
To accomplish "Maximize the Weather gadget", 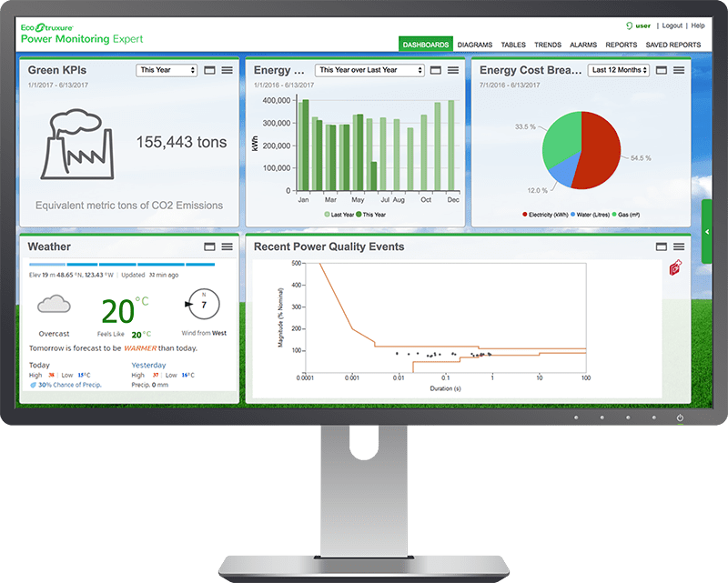I will (209, 246).
